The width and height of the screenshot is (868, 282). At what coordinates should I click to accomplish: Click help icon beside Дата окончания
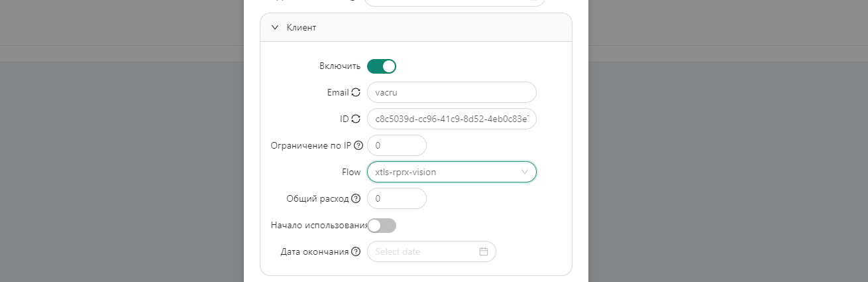[356, 251]
